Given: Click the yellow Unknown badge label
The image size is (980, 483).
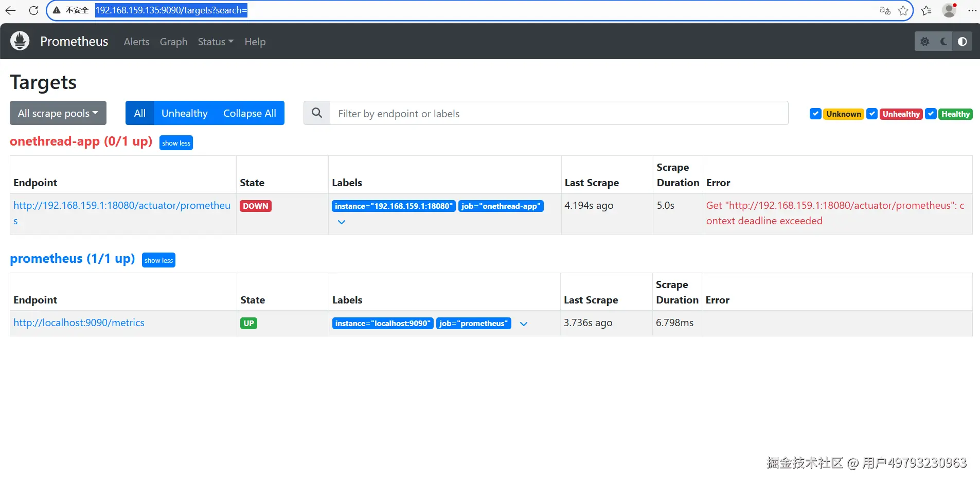Looking at the screenshot, I should [x=844, y=114].
